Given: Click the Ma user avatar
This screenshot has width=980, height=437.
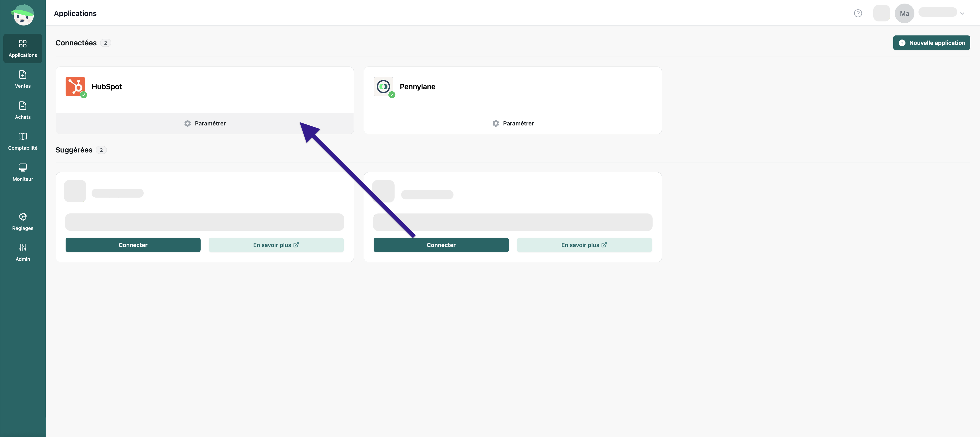Looking at the screenshot, I should [x=904, y=13].
